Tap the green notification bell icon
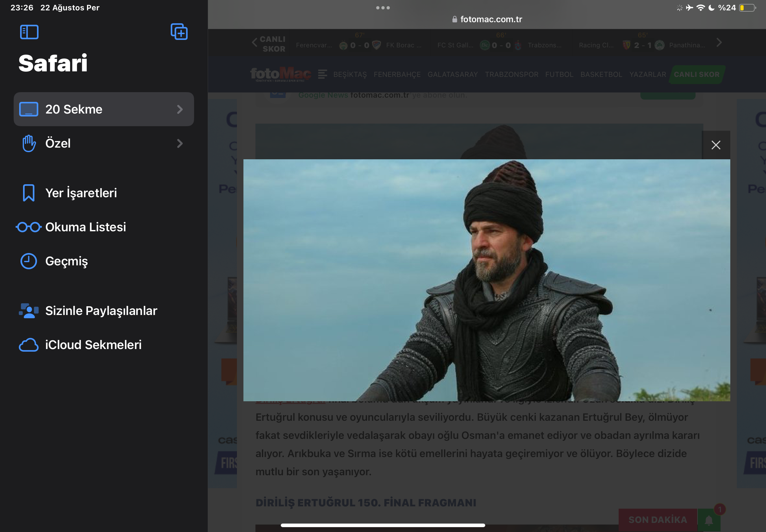Viewport: 766px width, 532px height. 709,520
